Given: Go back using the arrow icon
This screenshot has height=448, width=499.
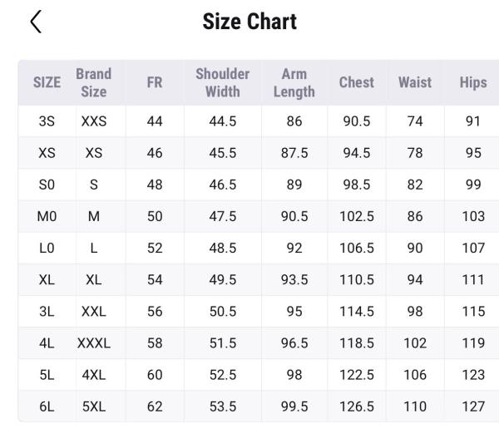Looking at the screenshot, I should coord(35,22).
